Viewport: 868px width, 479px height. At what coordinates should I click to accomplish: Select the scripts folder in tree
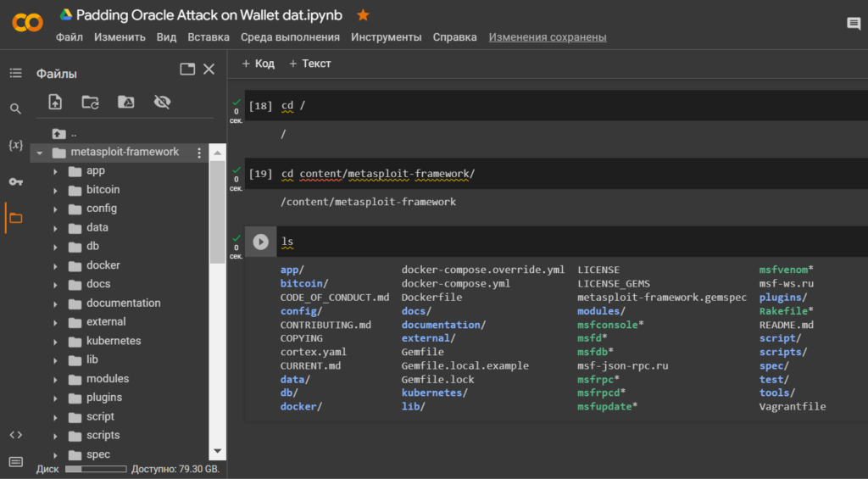(103, 435)
